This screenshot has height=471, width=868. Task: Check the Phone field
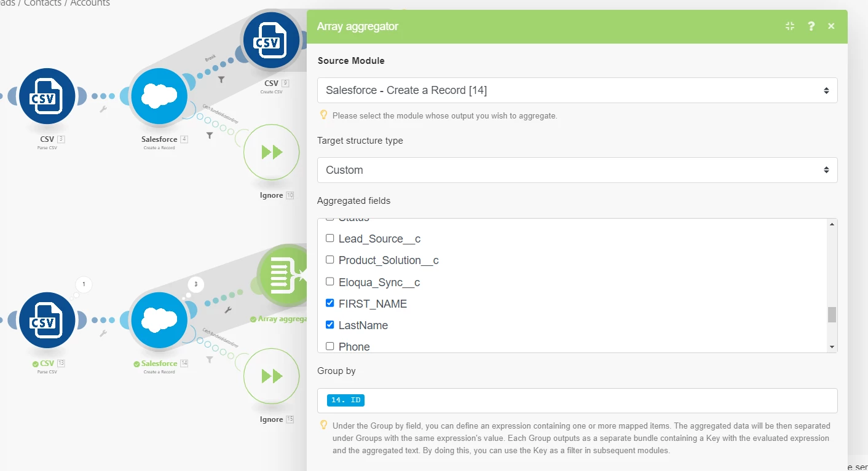pyautogui.click(x=330, y=346)
